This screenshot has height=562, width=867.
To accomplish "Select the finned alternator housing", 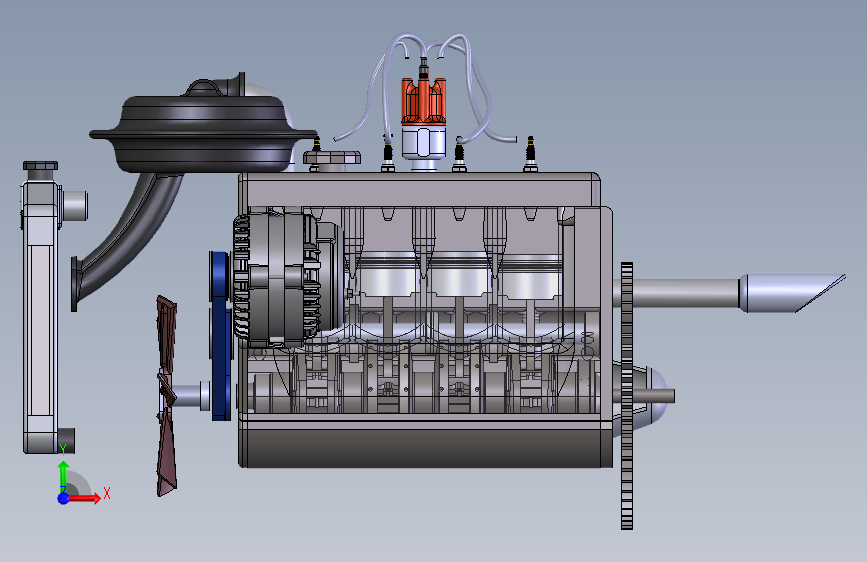I will click(x=276, y=279).
